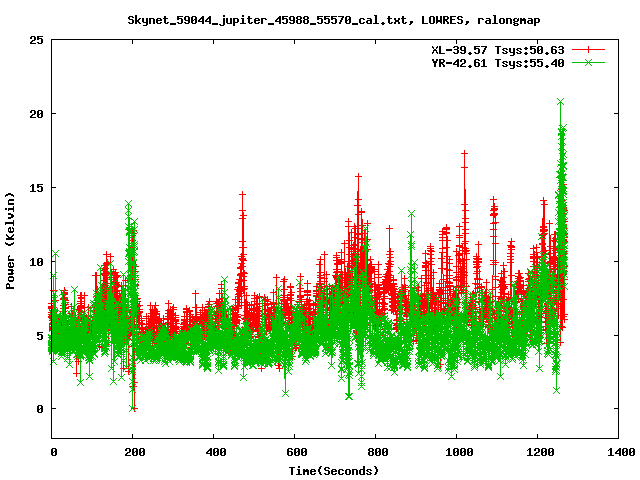
Task: Click the red peak top near 470 seconds
Action: click(242, 194)
